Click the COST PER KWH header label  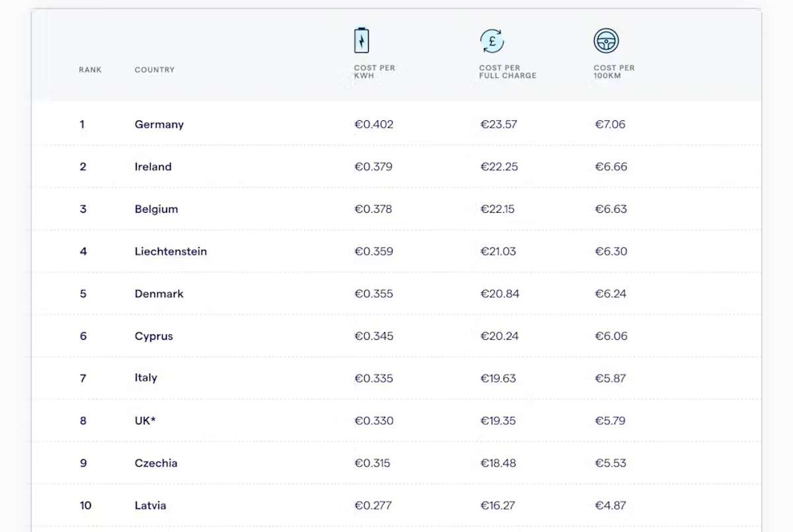click(x=374, y=72)
